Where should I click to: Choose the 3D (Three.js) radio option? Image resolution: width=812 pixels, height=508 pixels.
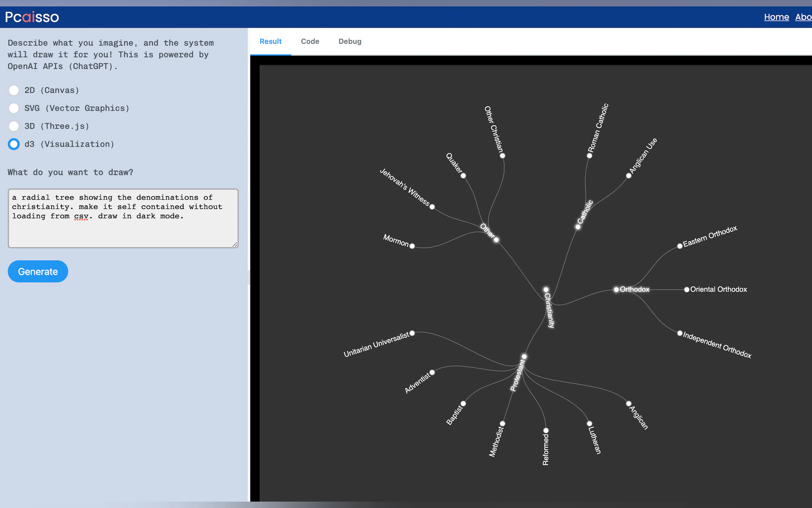pyautogui.click(x=14, y=126)
